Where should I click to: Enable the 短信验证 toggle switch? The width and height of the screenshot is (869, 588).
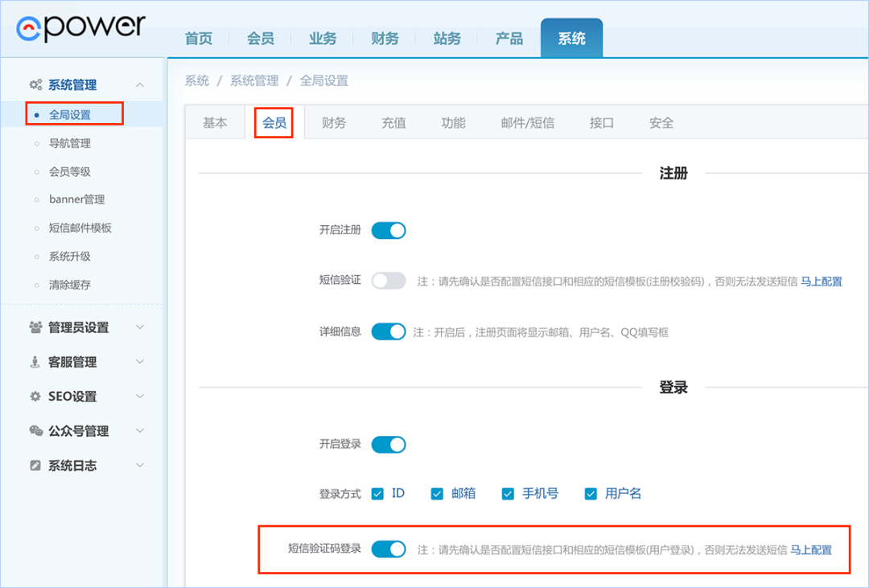pos(389,281)
